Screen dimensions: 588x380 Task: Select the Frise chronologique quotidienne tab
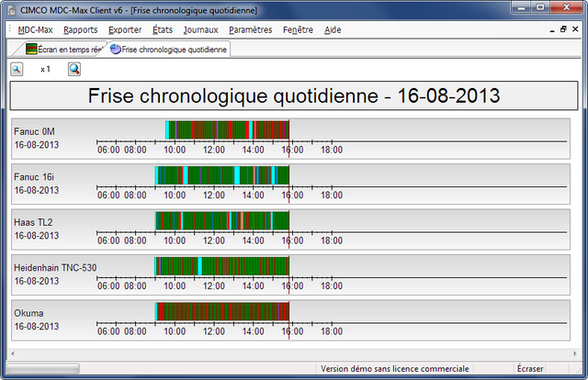coord(169,49)
